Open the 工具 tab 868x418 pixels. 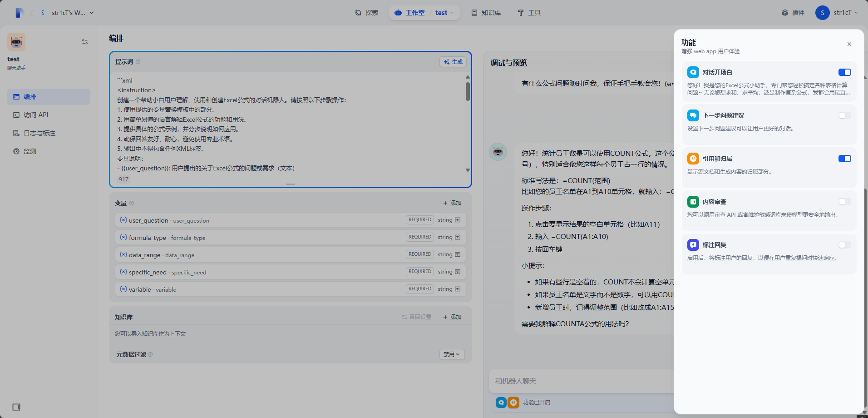coord(529,13)
